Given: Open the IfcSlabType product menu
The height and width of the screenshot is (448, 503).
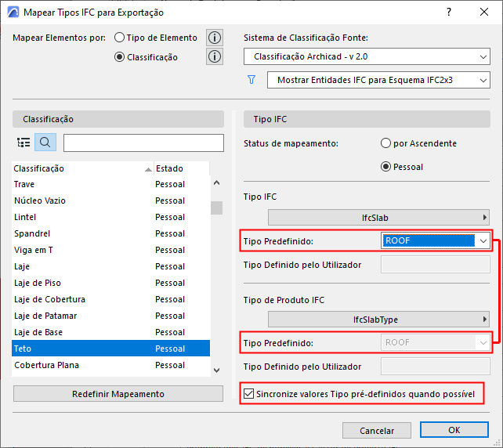Looking at the screenshot, I should (379, 319).
